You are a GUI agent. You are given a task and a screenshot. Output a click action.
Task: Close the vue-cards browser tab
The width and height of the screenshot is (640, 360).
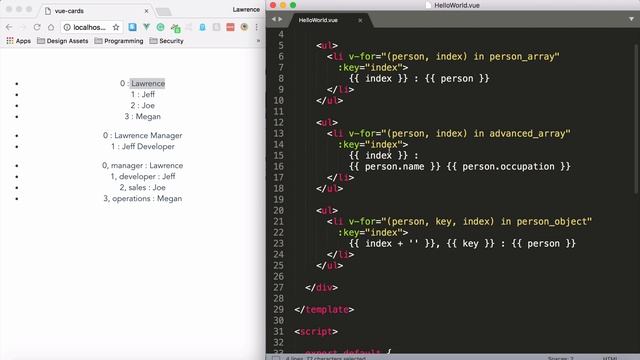[x=147, y=11]
